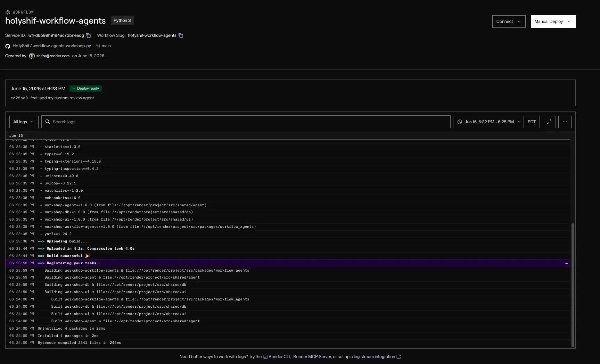Copy the Service ID value
The width and height of the screenshot is (600, 364).
(89, 35)
